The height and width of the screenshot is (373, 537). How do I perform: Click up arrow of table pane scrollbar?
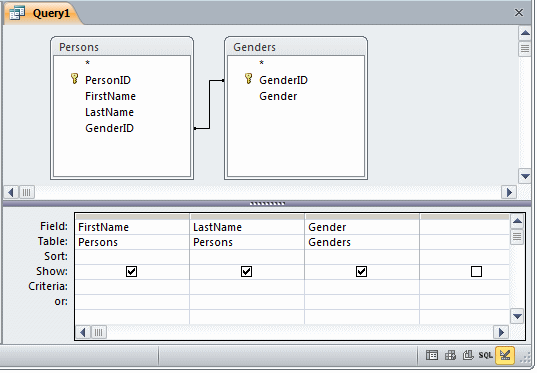[x=525, y=33]
